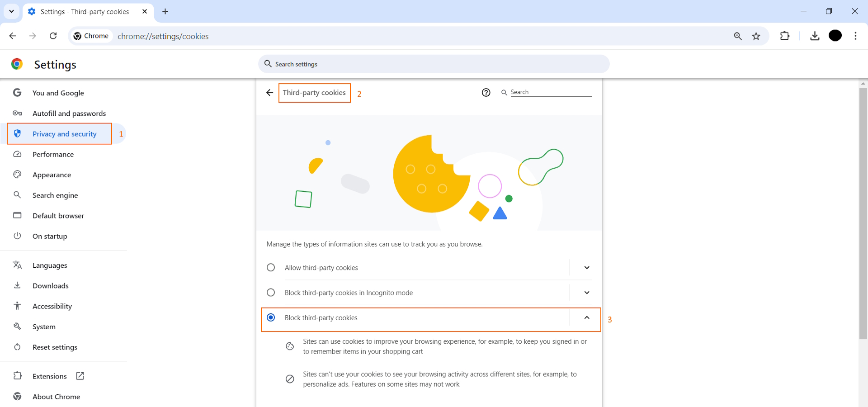Screen dimensions: 868x407
Task: Click the Downloads arrow icon in sidebar
Action: 17,285
